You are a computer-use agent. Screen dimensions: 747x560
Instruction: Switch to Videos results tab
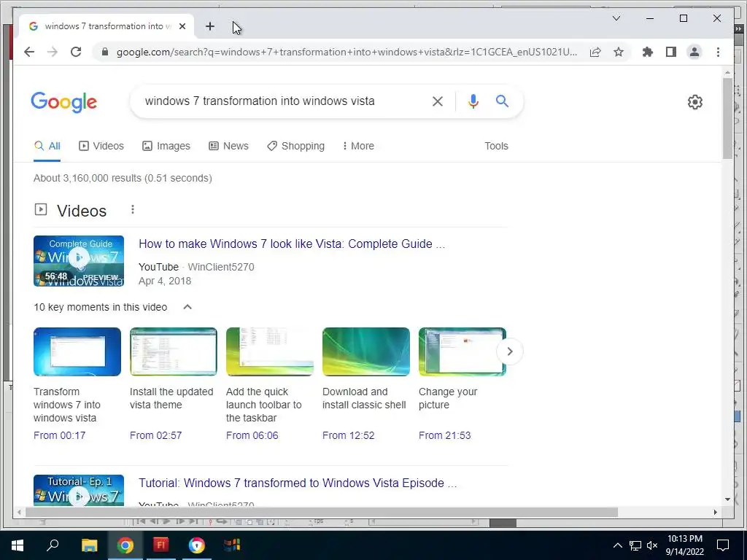[101, 146]
